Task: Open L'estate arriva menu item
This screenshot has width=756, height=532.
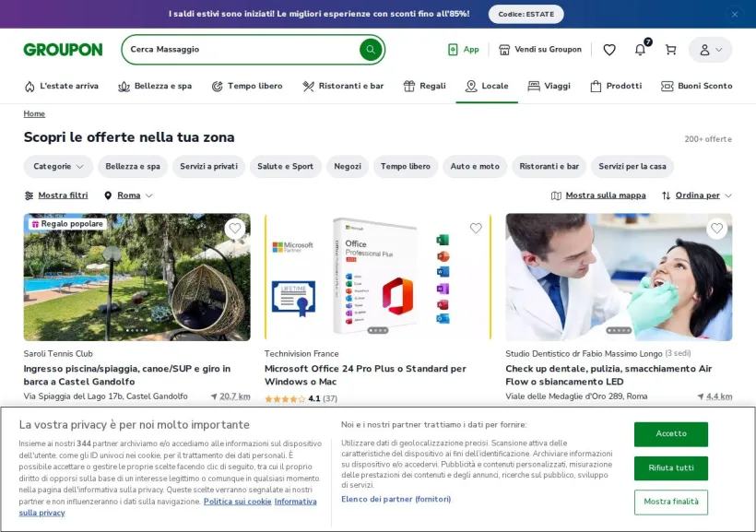Action: [61, 86]
